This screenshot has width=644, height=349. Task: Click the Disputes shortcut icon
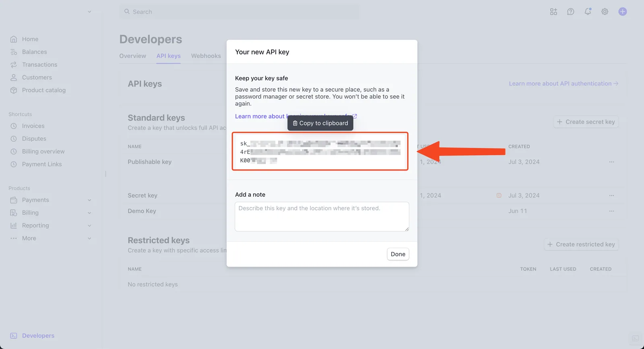click(x=14, y=139)
